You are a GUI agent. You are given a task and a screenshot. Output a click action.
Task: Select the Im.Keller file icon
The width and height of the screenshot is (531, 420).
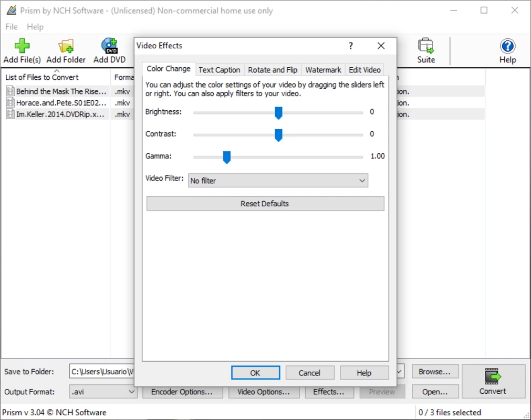tap(11, 114)
